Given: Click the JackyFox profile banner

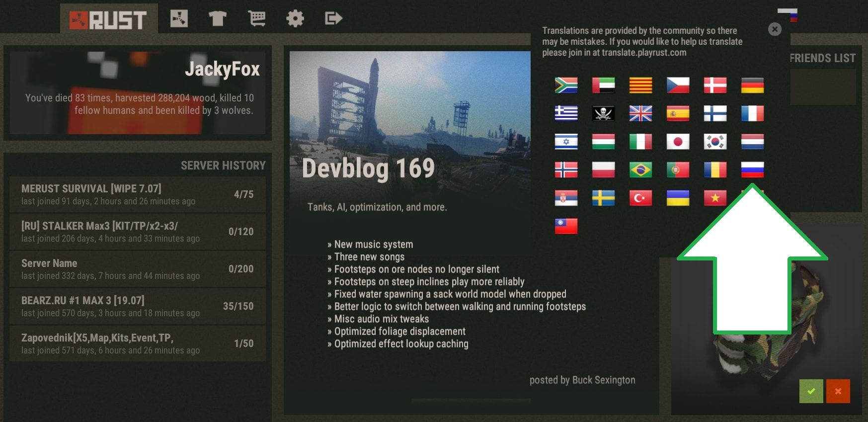Looking at the screenshot, I should (x=138, y=93).
